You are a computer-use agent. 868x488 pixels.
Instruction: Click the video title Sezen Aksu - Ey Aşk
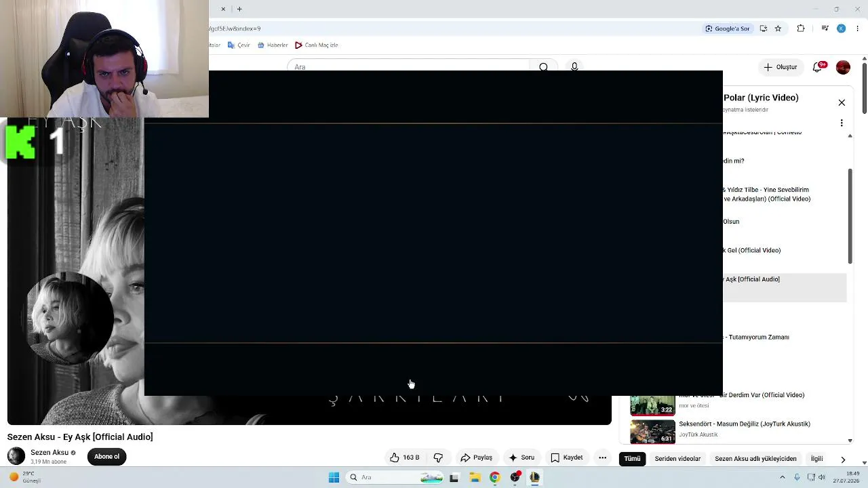(x=80, y=437)
